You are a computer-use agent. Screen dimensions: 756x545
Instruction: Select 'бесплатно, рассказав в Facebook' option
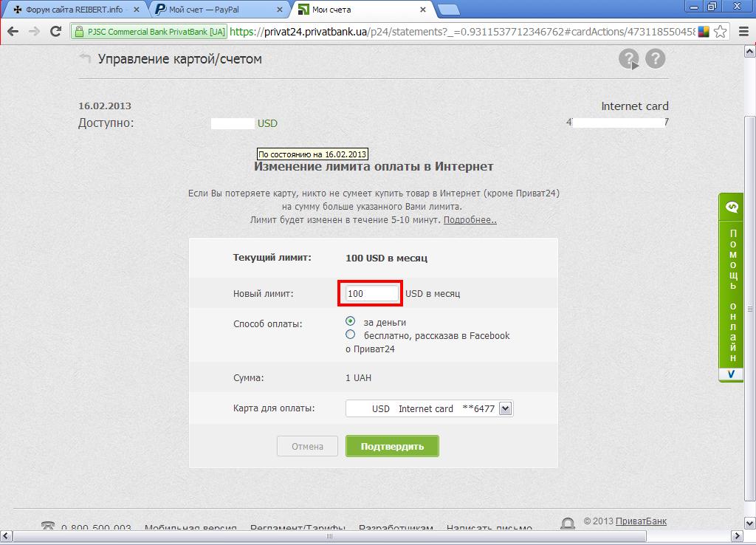[x=351, y=335]
